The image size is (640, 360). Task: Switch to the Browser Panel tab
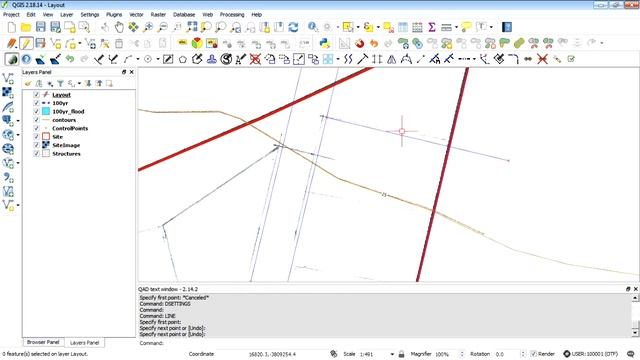43,342
